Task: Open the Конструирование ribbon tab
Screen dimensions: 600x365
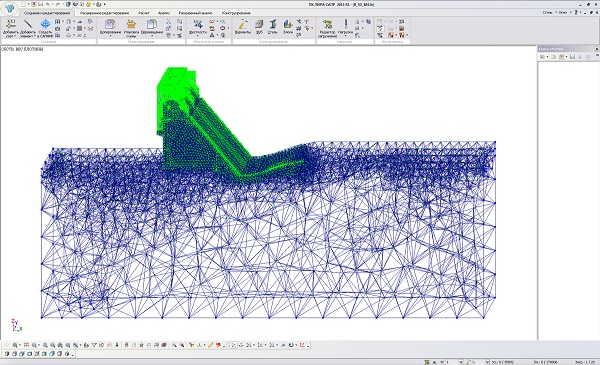Action: click(236, 13)
